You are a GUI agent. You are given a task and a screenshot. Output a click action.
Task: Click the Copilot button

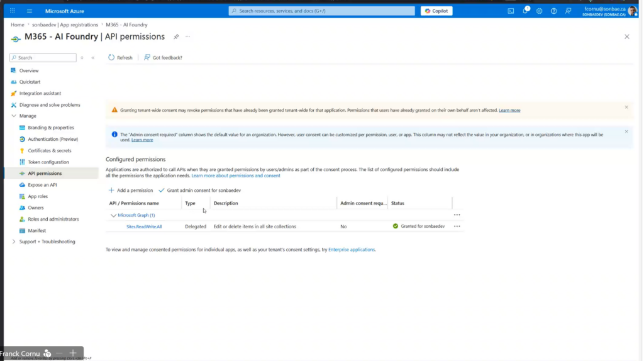[x=436, y=11]
